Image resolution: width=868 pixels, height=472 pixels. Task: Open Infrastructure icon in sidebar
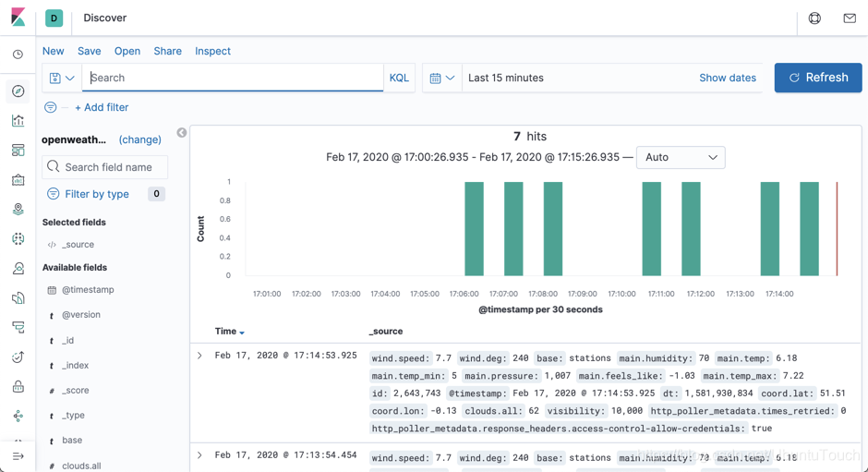(x=18, y=269)
